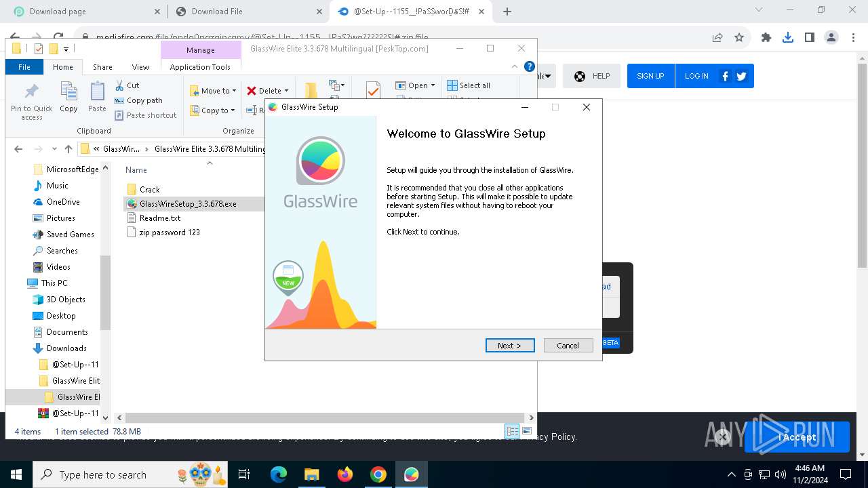
Task: Click the Paste ribbon icon
Action: pos(97,97)
